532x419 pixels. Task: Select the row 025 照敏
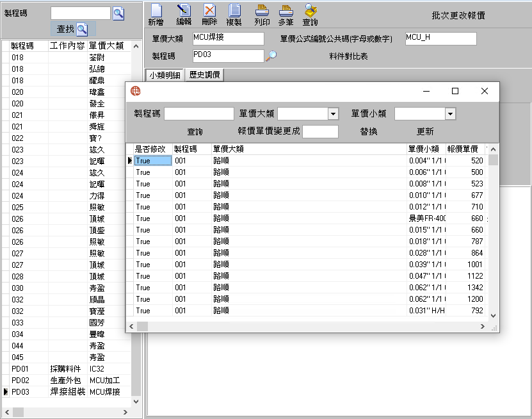coord(67,207)
